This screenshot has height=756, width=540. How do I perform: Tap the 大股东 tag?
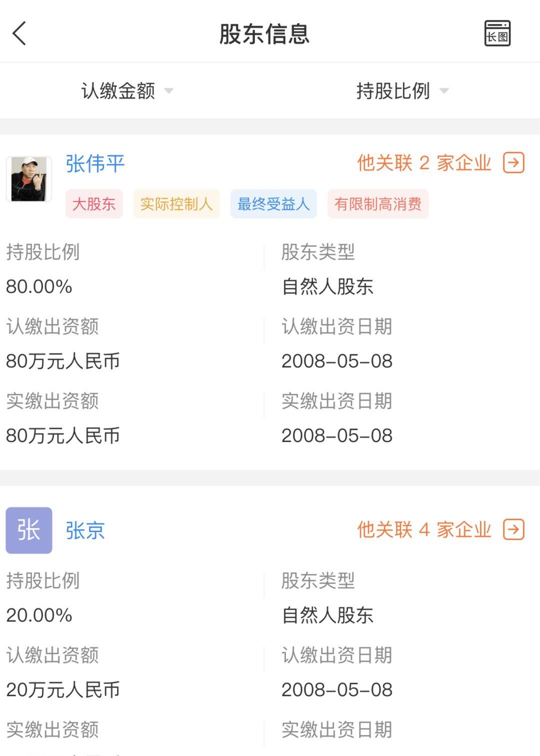point(94,204)
